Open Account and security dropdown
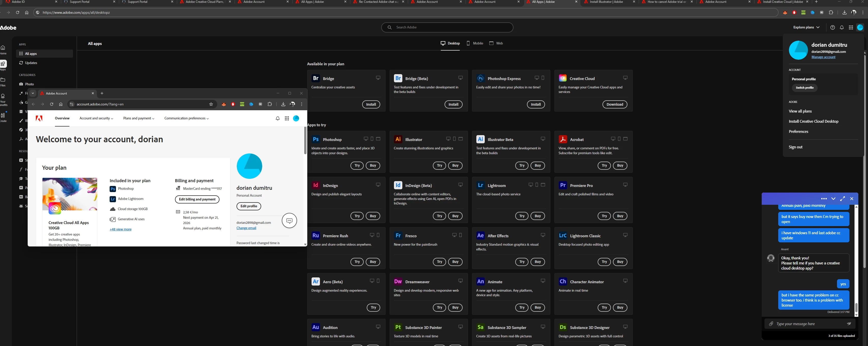 tap(96, 118)
